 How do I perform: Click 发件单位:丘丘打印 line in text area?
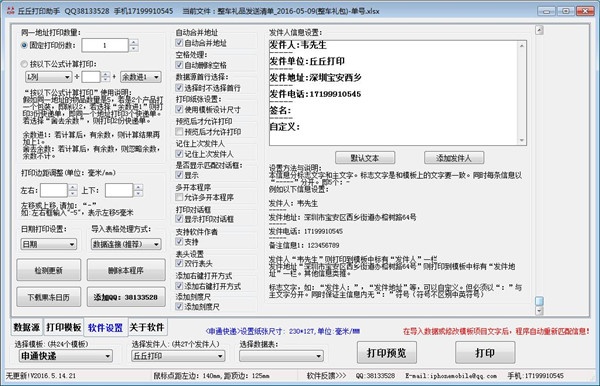coord(307,61)
